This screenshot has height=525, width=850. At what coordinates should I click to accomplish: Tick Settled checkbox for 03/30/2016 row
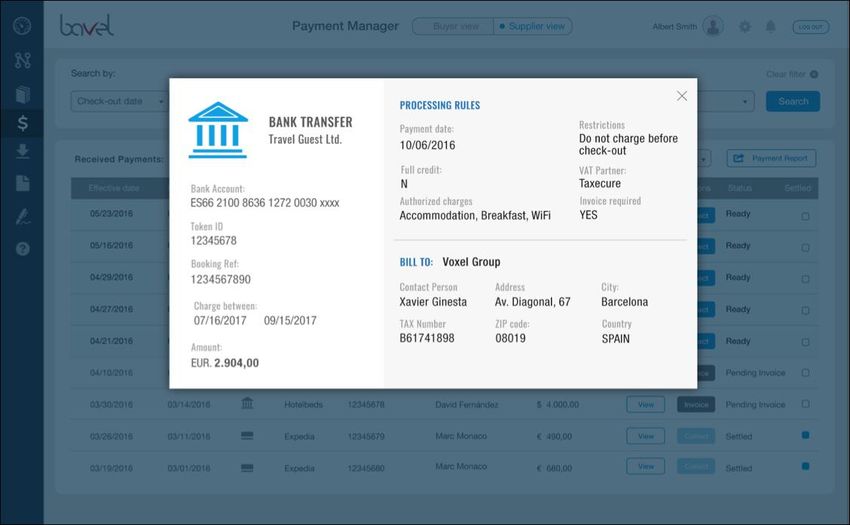point(806,404)
